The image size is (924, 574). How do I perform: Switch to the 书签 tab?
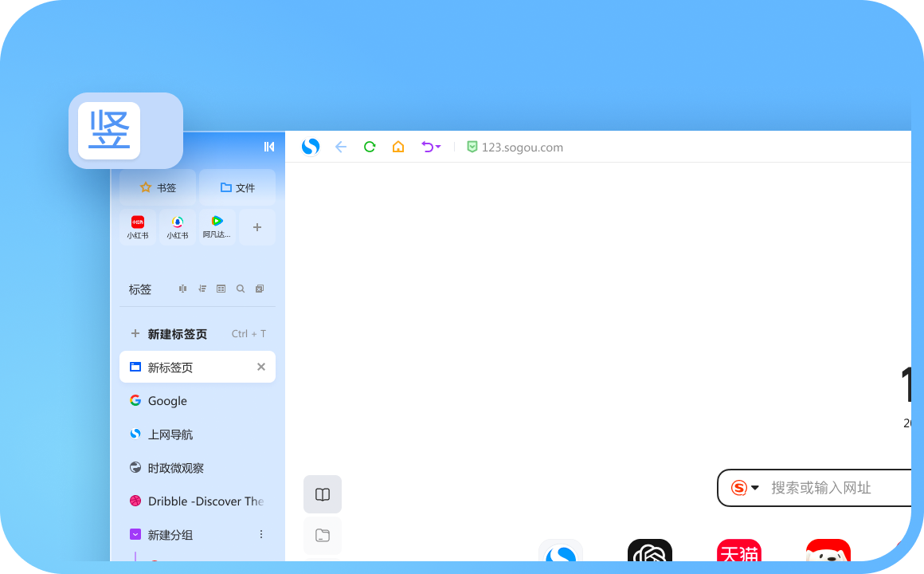157,187
